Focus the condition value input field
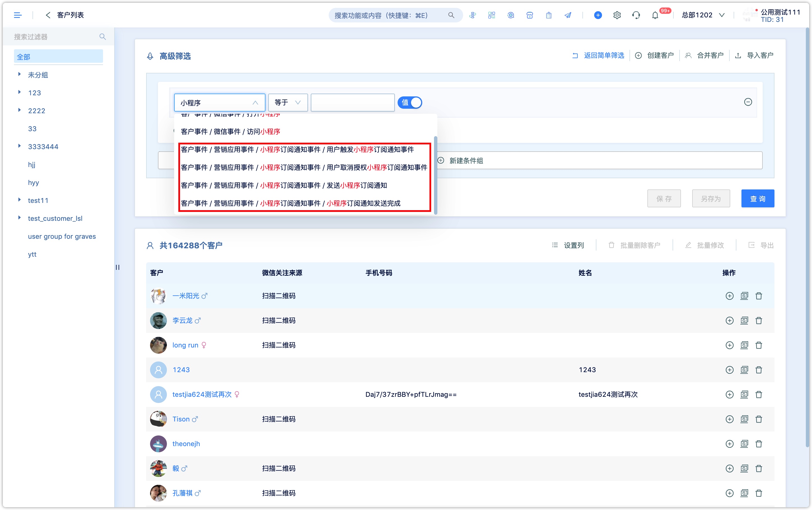Screen dimensions: 812x510 point(353,103)
